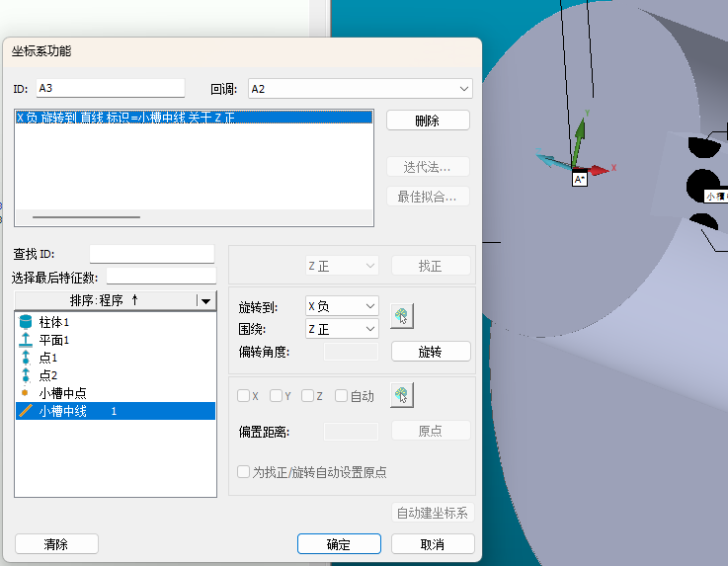Click the 自动建坐标系 button
Viewport: 728px width, 566px height.
pos(433,513)
